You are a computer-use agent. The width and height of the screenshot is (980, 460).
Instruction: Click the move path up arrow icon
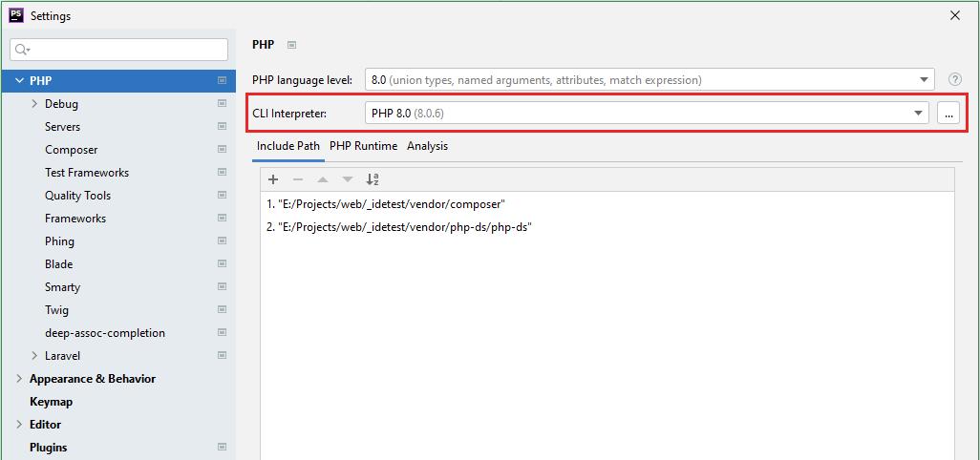[323, 179]
